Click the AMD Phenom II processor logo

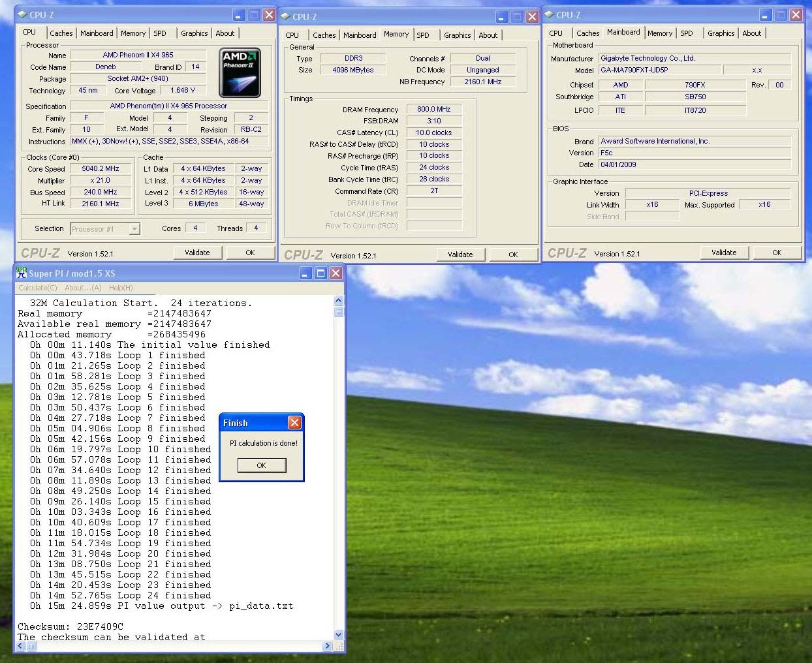(240, 72)
